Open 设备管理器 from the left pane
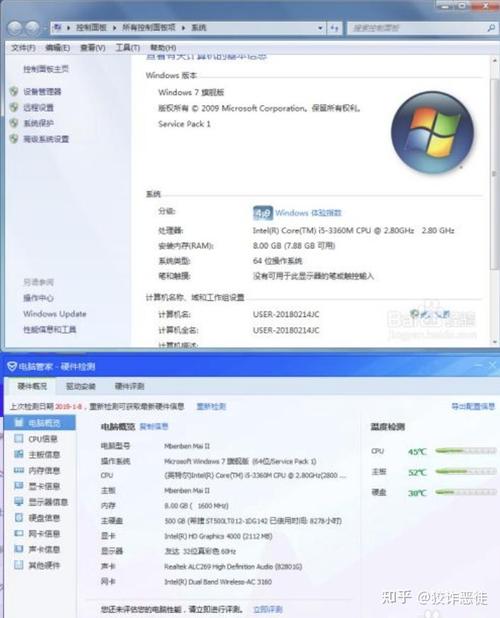This screenshot has width=500, height=618. click(x=42, y=92)
